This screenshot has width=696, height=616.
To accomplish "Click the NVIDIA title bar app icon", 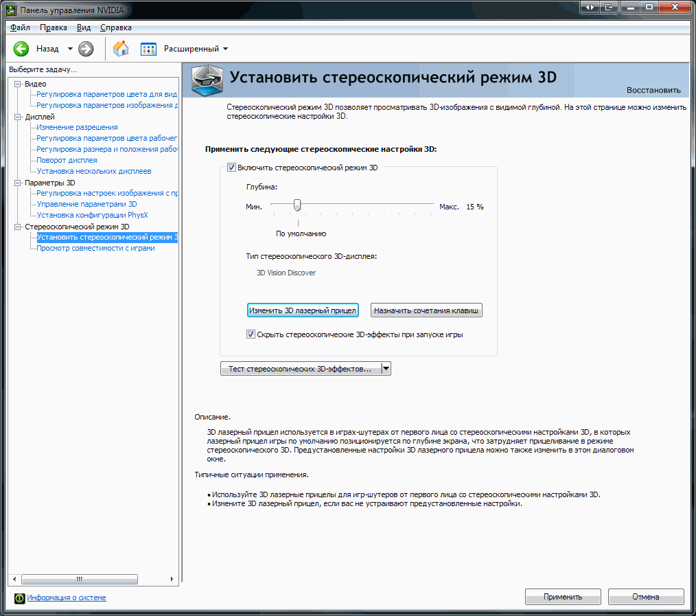I will point(11,10).
